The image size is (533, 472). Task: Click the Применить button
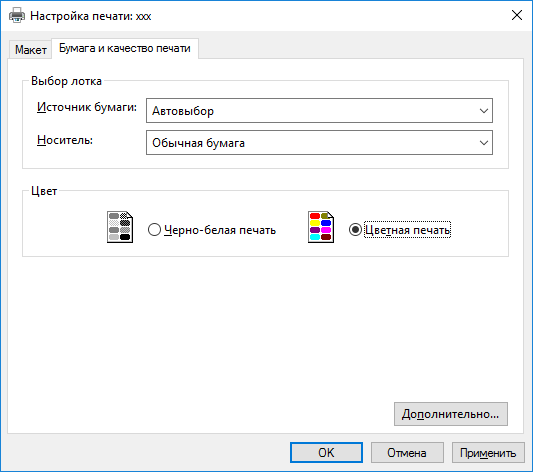tap(488, 453)
